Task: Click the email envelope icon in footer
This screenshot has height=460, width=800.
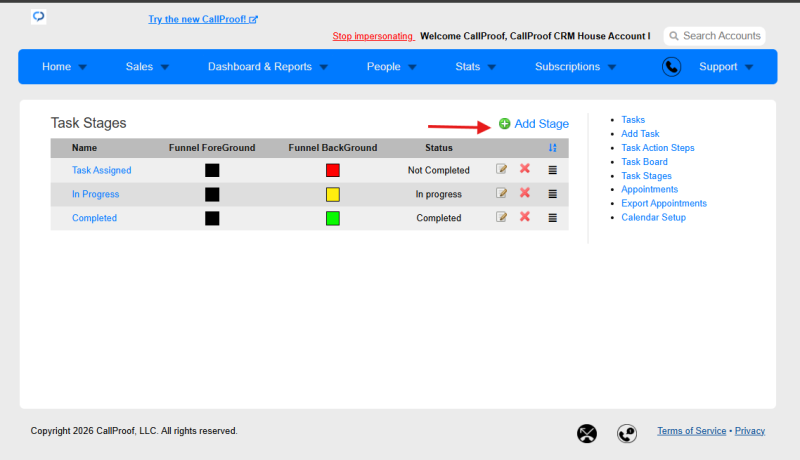Action: pyautogui.click(x=587, y=433)
